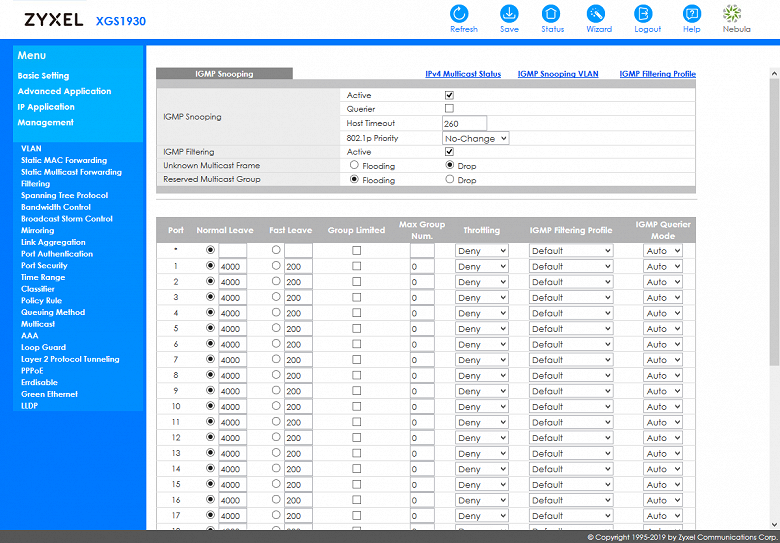780x543 pixels.
Task: Select Flooding for Unknown Multicast Frame
Action: coord(354,165)
